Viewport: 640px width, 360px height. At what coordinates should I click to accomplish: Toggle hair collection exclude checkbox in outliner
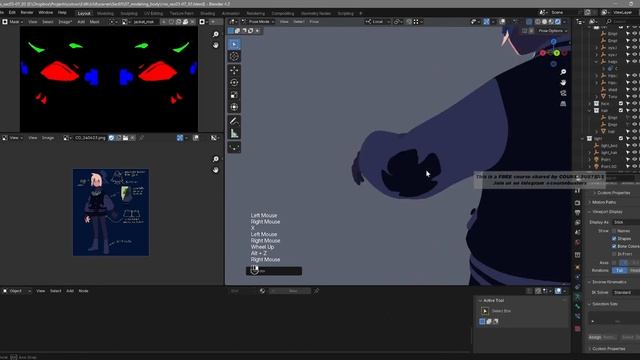pos(621,111)
